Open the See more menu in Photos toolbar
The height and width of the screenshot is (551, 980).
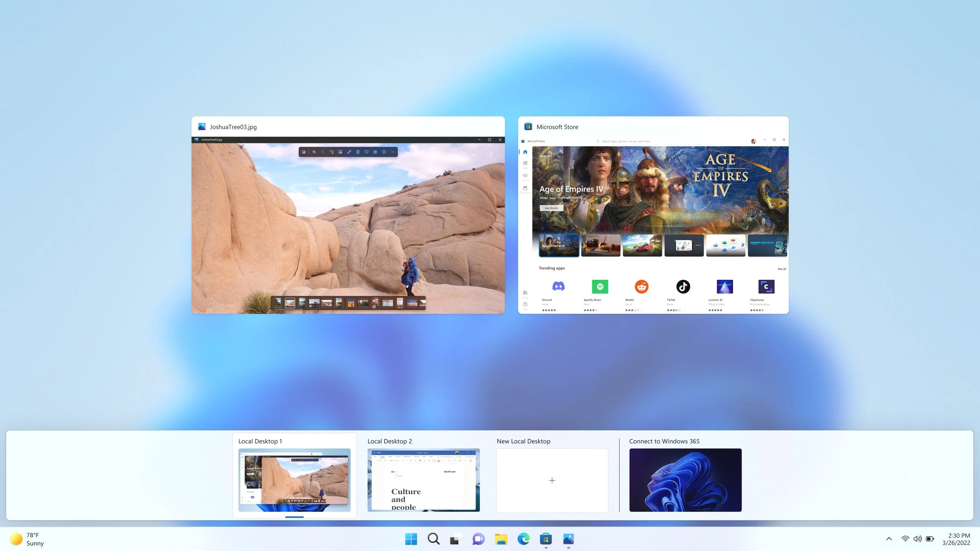[393, 152]
